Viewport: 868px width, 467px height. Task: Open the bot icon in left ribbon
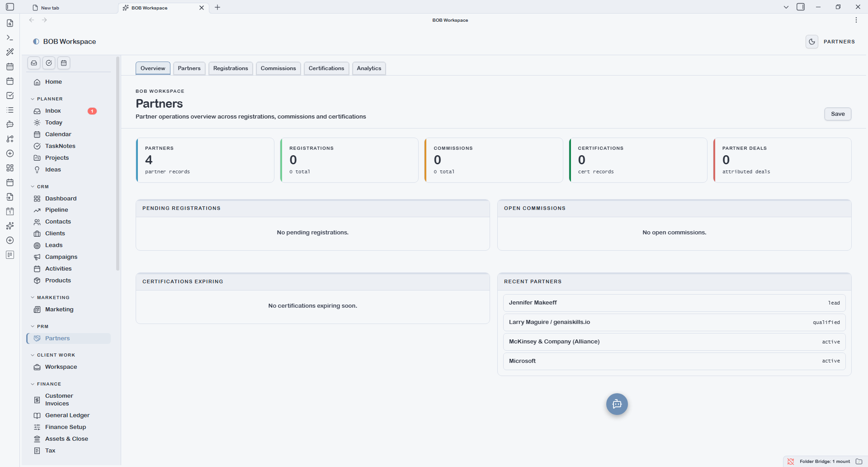click(x=10, y=124)
